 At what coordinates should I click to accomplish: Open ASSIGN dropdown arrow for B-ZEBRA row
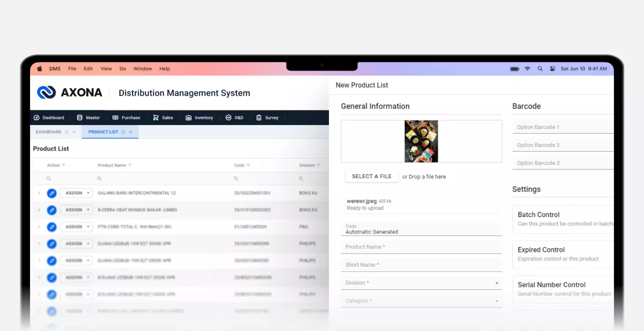(x=87, y=210)
